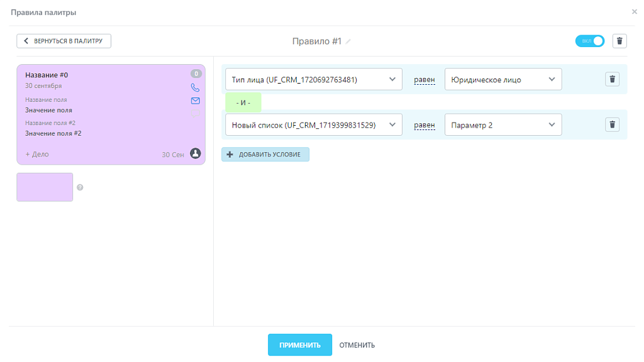The image size is (644, 362).
Task: Toggle the rule enabled switch off
Action: click(589, 41)
